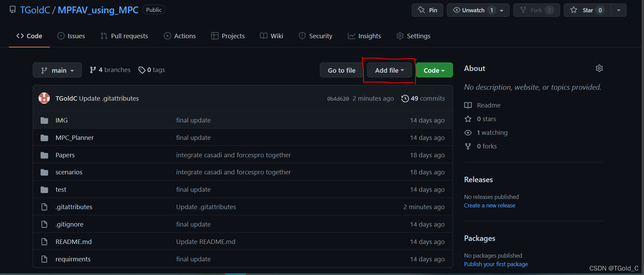Screen dimensions: 644x275
Task: Open the requirments file
Action: click(73, 259)
